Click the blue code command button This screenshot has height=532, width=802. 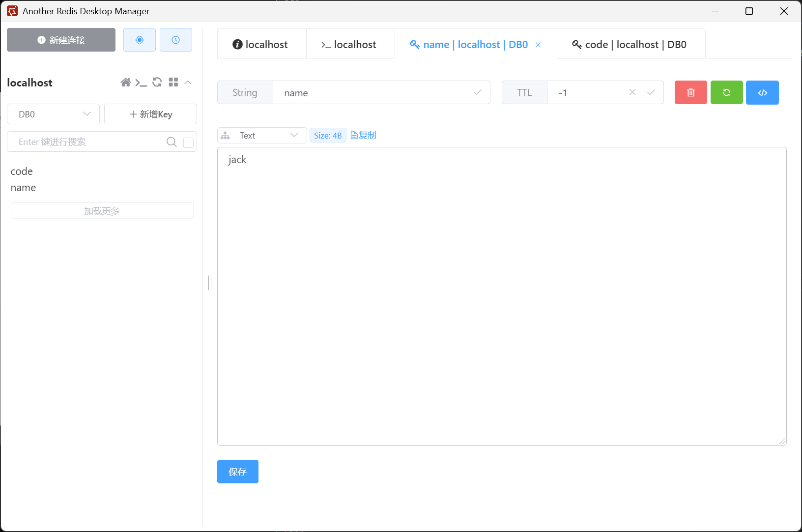(762, 92)
